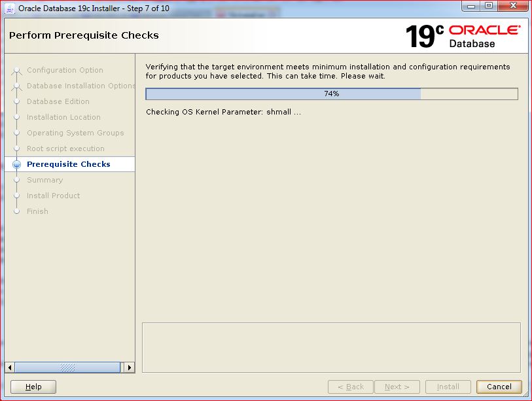Select the Database Installation Options step
532x401 pixels.
point(80,86)
